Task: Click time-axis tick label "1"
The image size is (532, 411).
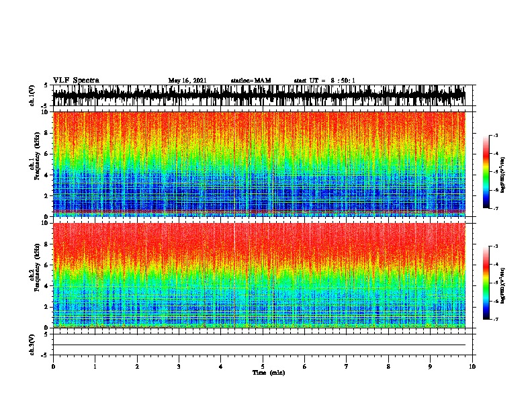Action: click(x=95, y=367)
